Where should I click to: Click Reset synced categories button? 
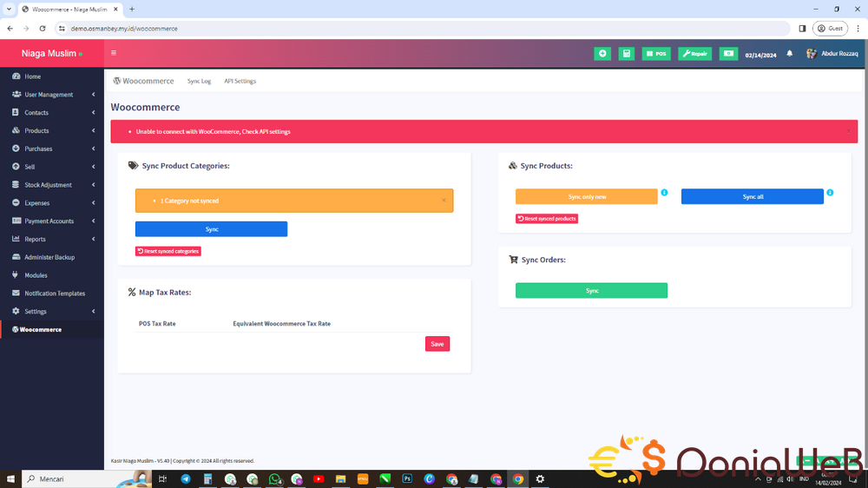click(x=168, y=252)
